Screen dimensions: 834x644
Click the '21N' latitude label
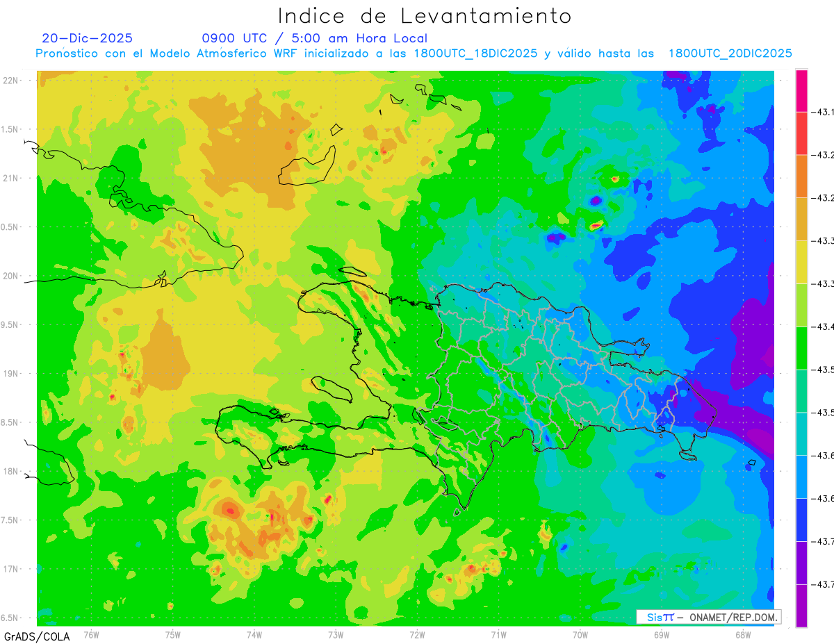coord(10,179)
